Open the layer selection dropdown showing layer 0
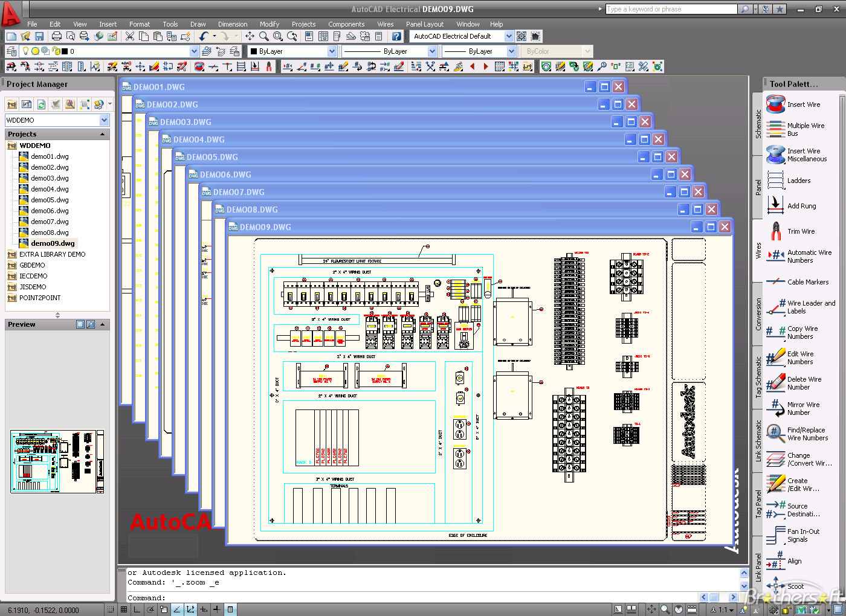The width and height of the screenshot is (846, 616). (x=193, y=51)
